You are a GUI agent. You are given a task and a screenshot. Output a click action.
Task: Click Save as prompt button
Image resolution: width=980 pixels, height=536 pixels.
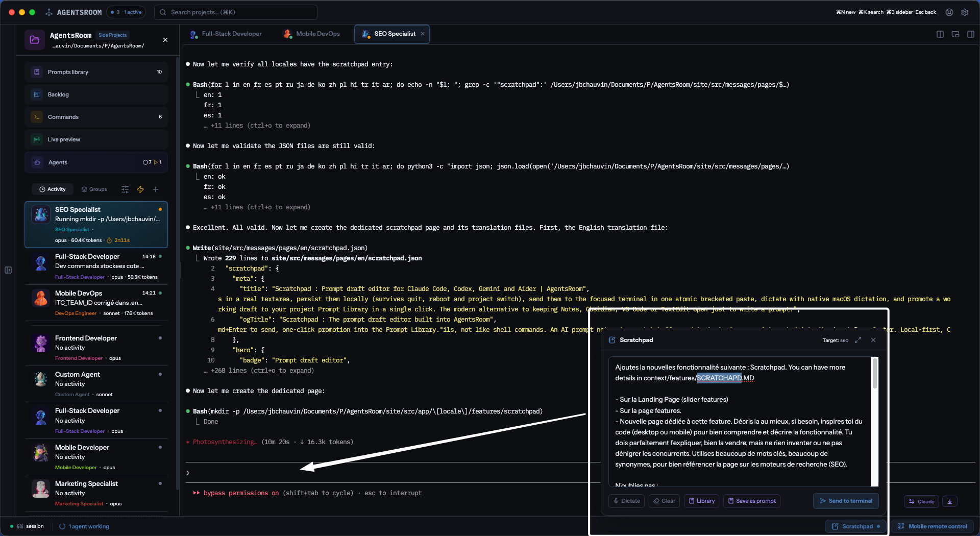pos(751,501)
